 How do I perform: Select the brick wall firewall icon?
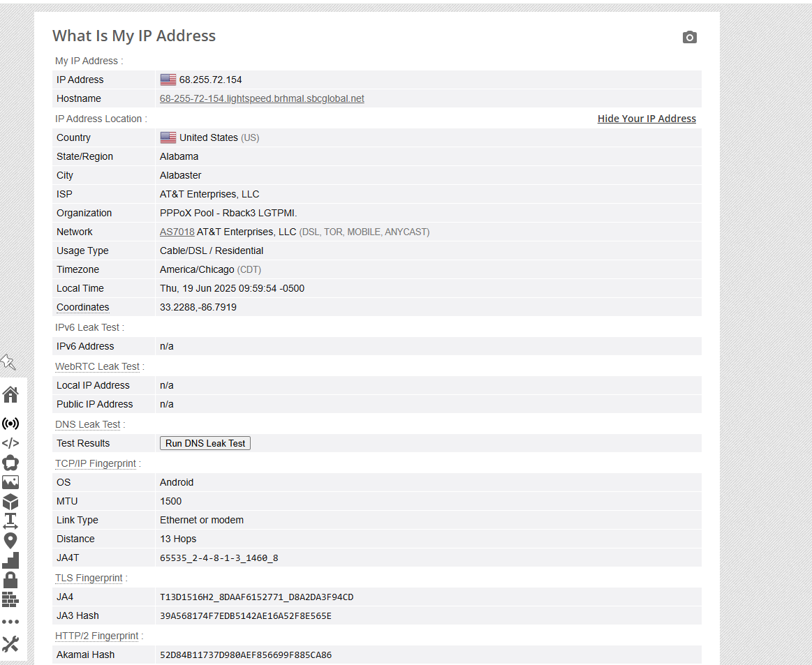pyautogui.click(x=10, y=599)
